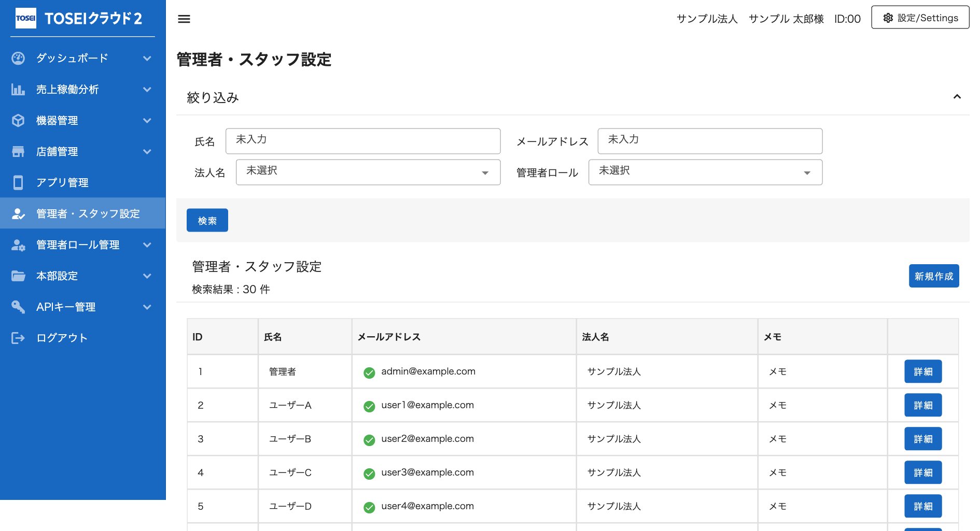This screenshot has width=980, height=531.
Task: Click ID:00 in the header
Action: click(x=847, y=19)
